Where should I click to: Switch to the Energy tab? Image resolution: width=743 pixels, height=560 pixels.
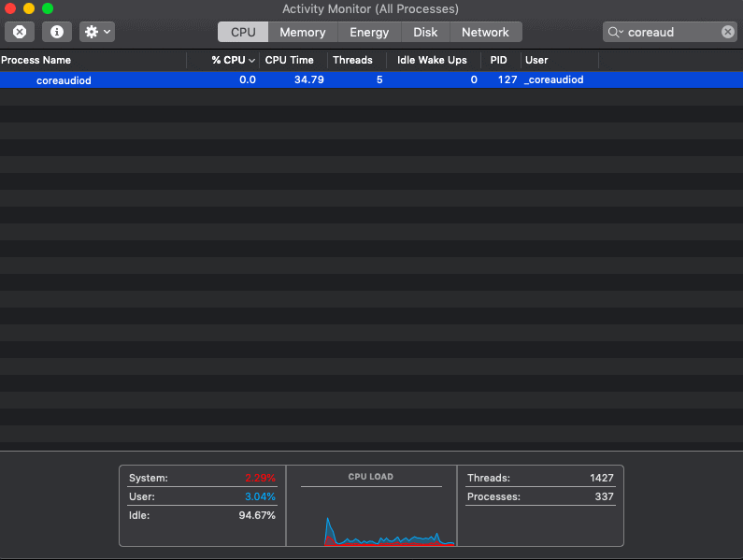369,32
